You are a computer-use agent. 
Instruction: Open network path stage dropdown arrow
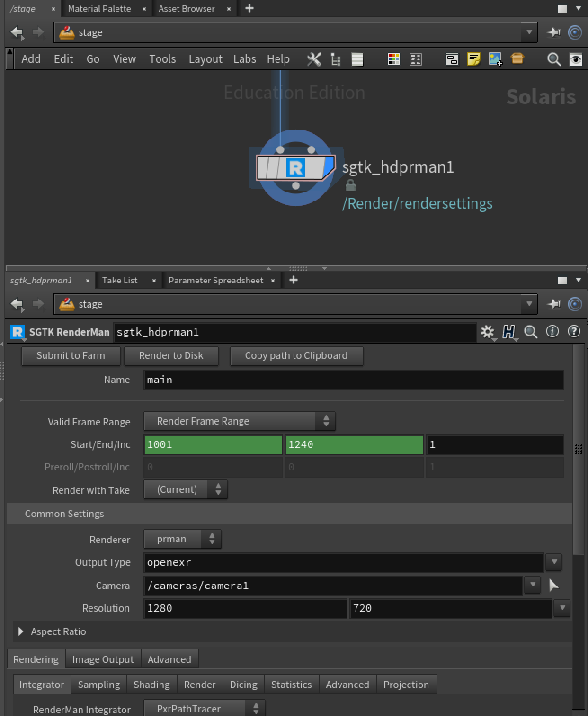529,32
